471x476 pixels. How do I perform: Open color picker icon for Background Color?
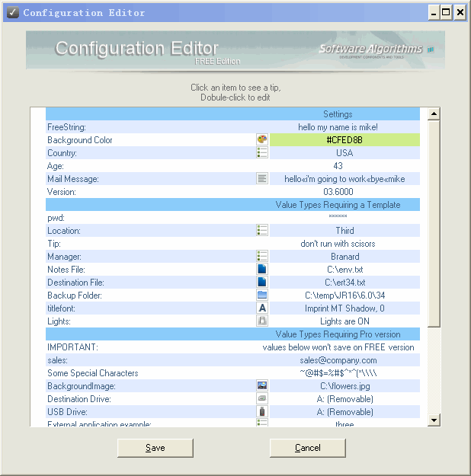pyautogui.click(x=262, y=139)
